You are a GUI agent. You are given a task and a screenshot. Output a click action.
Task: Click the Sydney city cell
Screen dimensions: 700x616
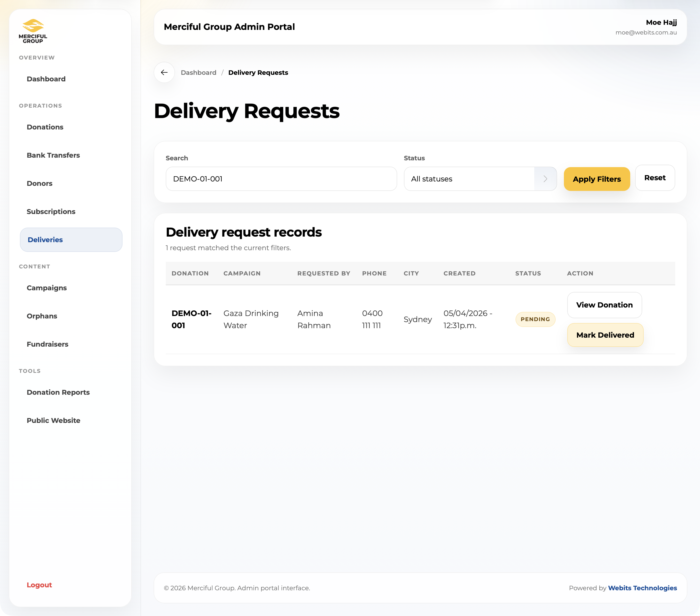418,319
